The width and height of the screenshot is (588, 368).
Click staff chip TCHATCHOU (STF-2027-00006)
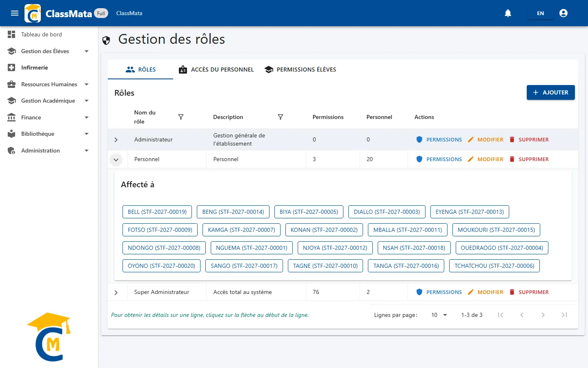pyautogui.click(x=494, y=266)
